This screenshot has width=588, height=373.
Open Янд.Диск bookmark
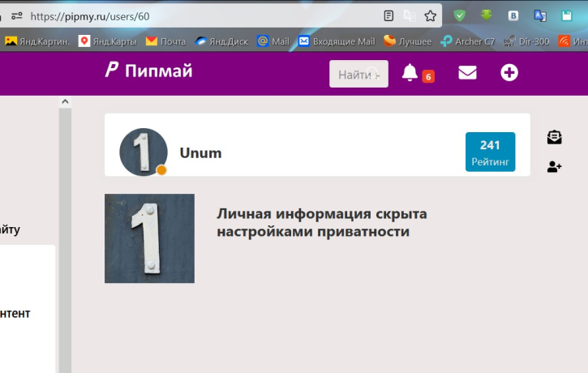221,41
